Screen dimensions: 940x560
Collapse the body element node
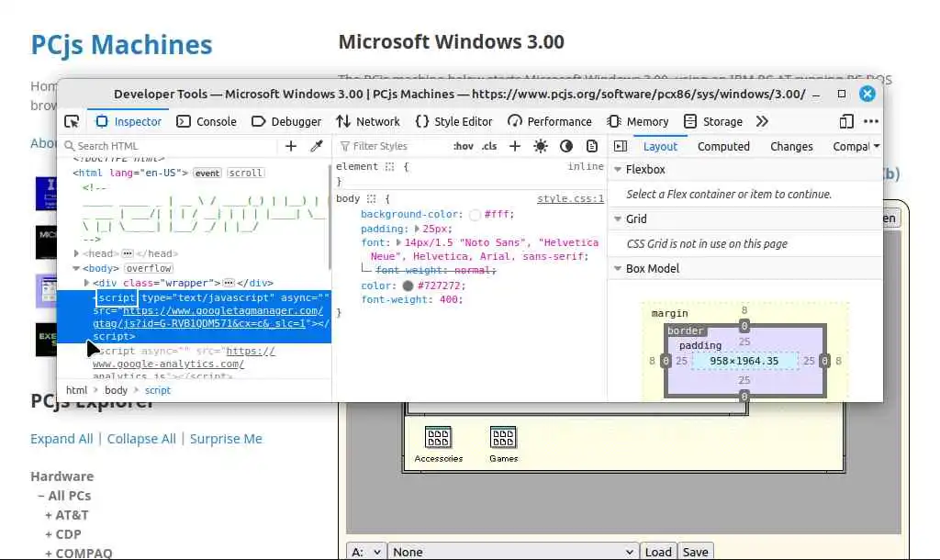(x=76, y=268)
